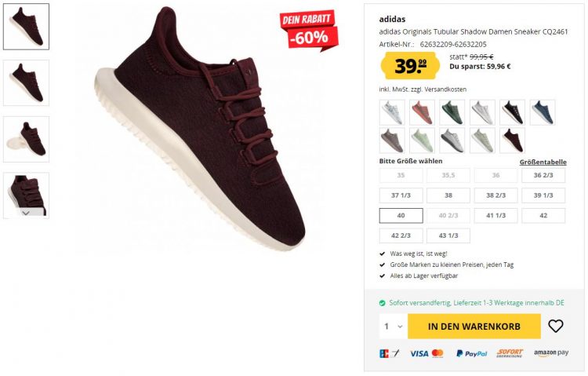
Task: Select size 43 1/3 from size grid
Action: (448, 235)
